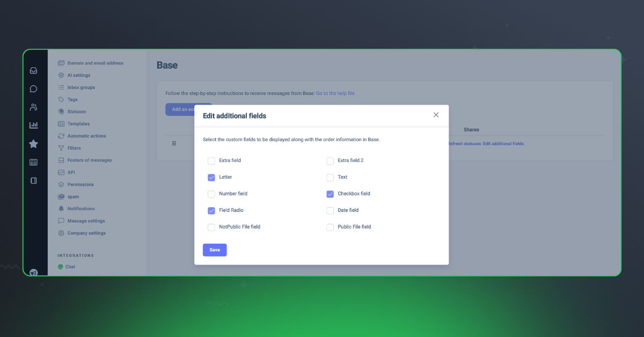Click the INTEGRATIONS section label

[x=76, y=255]
